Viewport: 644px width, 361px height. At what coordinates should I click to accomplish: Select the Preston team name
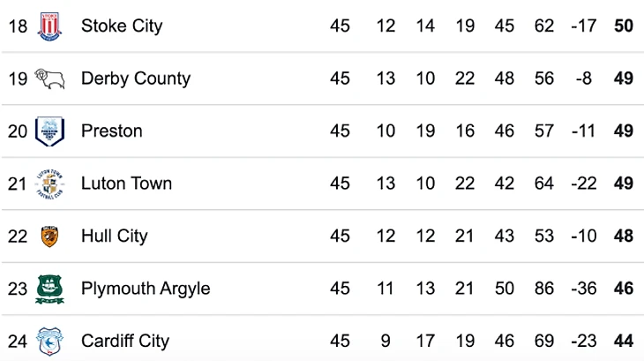click(111, 132)
